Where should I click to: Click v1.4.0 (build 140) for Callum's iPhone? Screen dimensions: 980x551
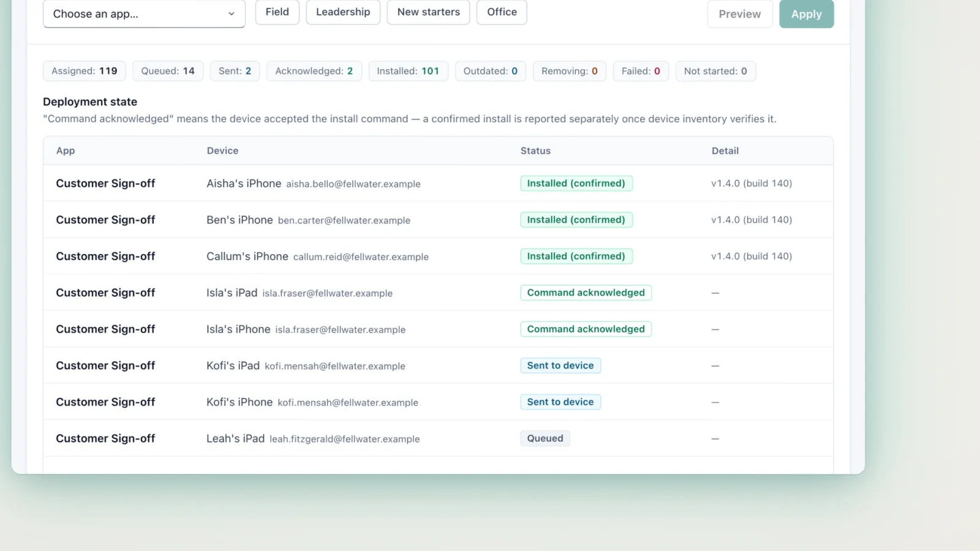pyautogui.click(x=752, y=256)
